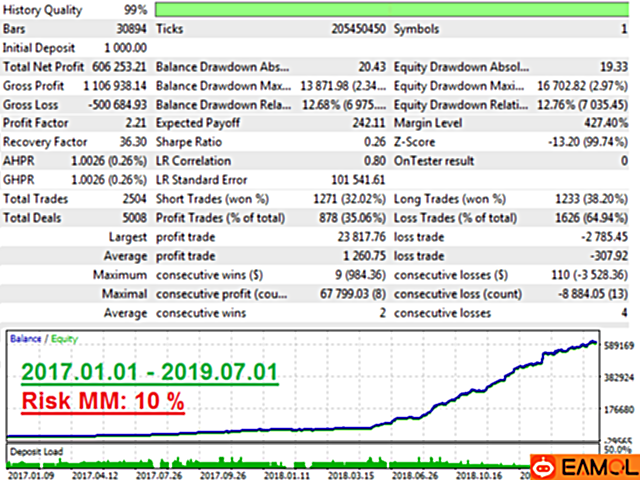Select the Recovery Factor value 36.30
This screenshot has height=480, width=640.
[131, 141]
